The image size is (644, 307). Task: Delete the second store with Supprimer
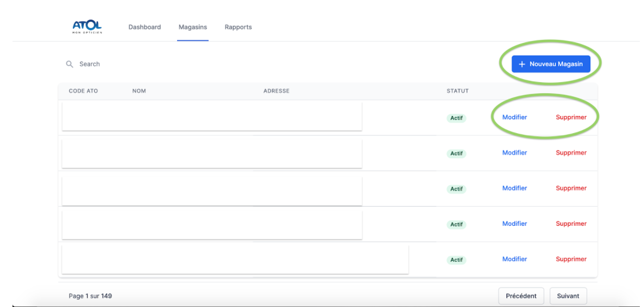[571, 152]
